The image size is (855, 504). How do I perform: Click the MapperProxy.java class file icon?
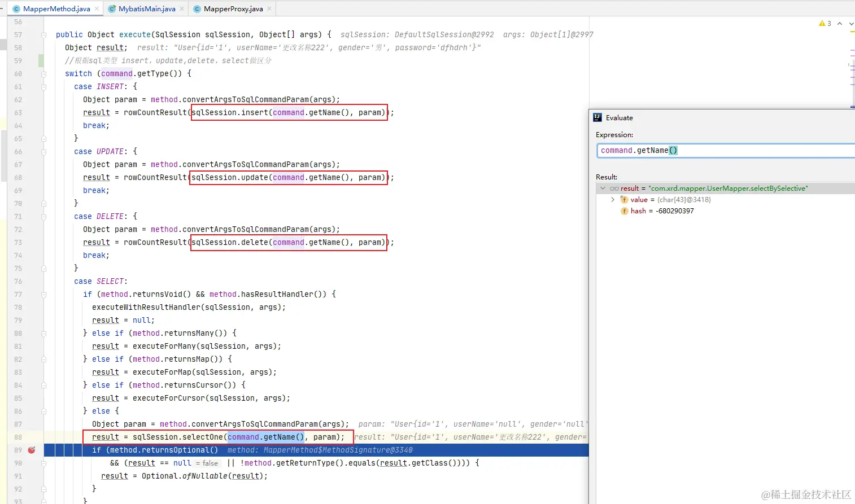(197, 9)
